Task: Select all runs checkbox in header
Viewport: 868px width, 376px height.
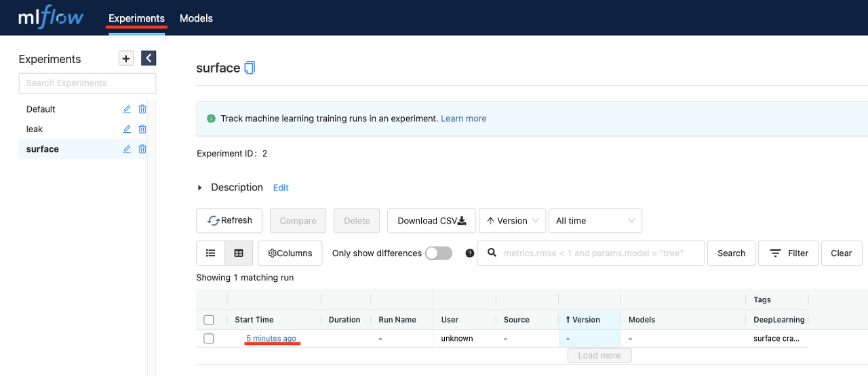Action: click(209, 320)
